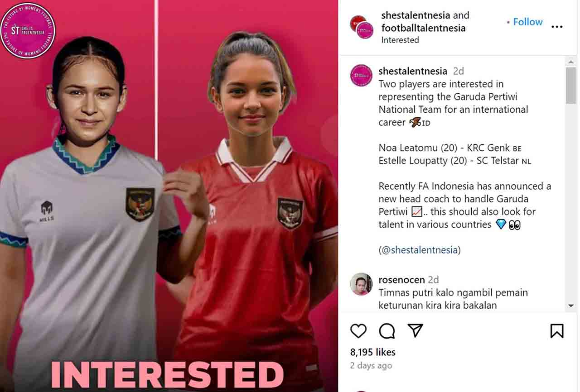Click stacked profile avatars in header
This screenshot has width=580, height=392.
coord(362,27)
